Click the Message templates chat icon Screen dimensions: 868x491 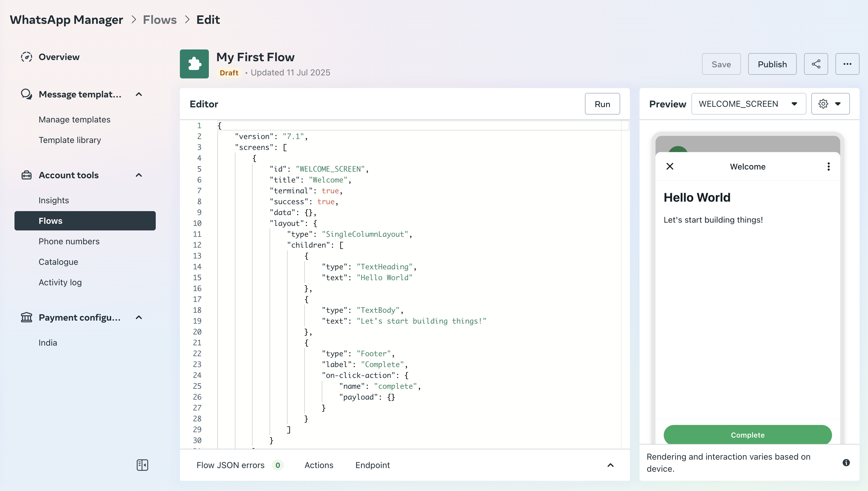pyautogui.click(x=26, y=94)
